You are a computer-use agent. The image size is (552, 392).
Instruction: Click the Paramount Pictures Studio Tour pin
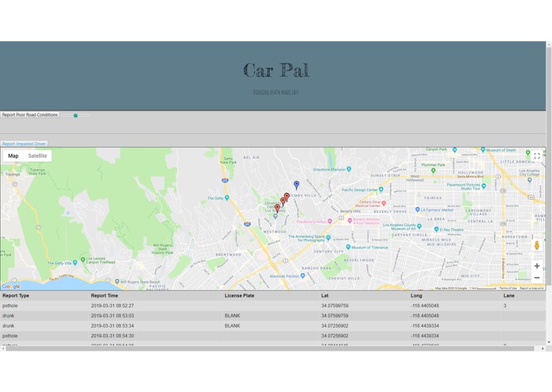click(484, 186)
